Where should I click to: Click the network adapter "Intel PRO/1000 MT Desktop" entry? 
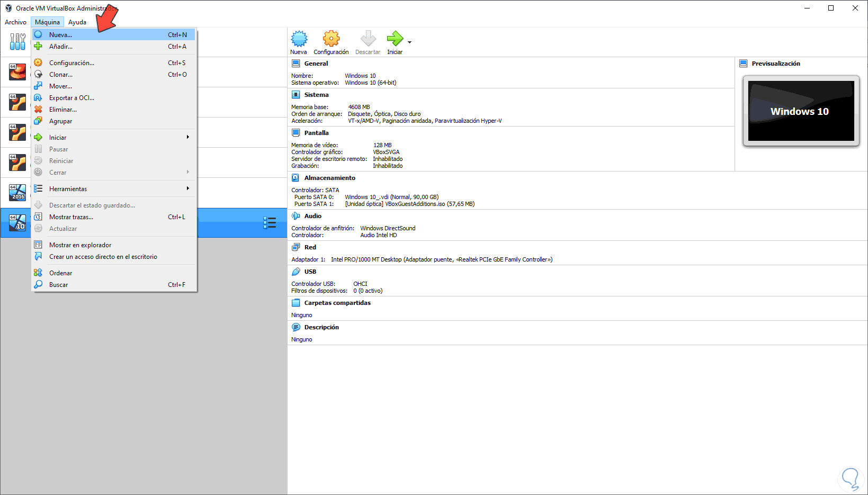(442, 259)
